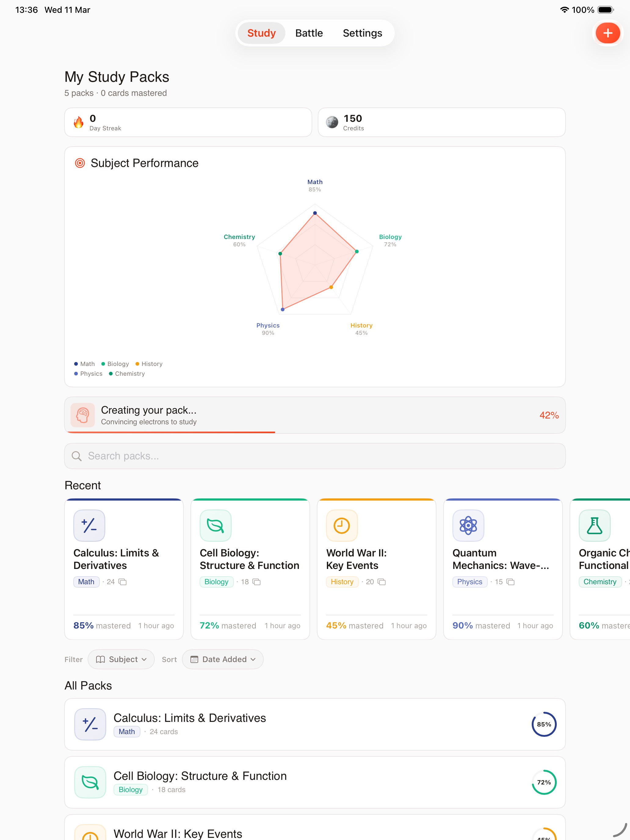
Task: Click the target icon beside Subject Performance
Action: click(80, 163)
